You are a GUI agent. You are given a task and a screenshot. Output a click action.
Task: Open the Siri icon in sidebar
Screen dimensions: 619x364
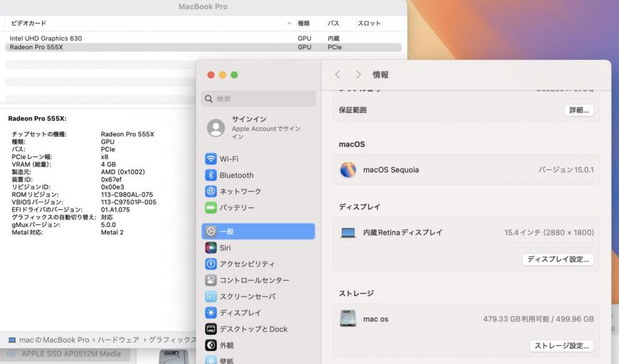(211, 248)
